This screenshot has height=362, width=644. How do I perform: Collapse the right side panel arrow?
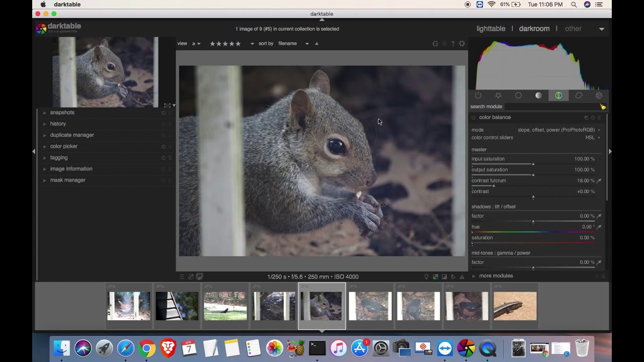coord(610,151)
